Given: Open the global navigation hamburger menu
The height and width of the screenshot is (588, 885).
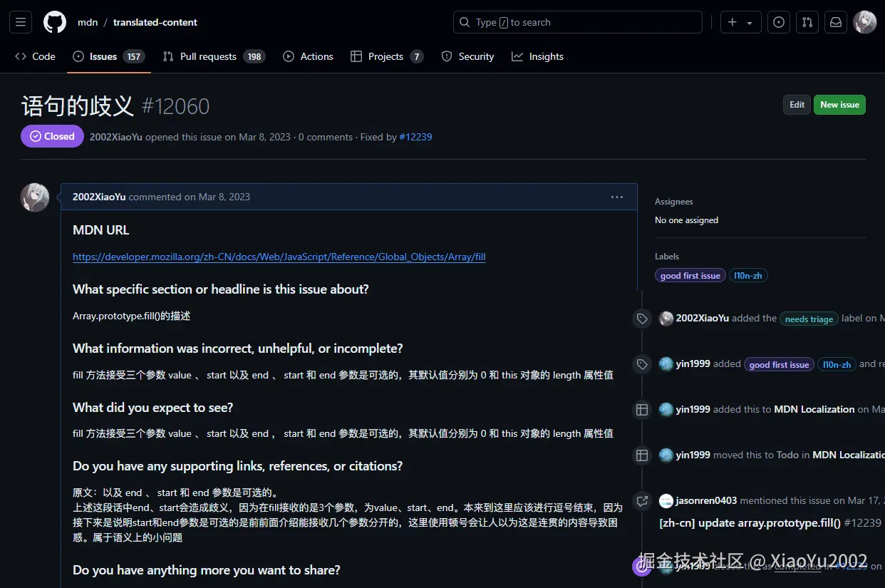Looking at the screenshot, I should pos(20,21).
